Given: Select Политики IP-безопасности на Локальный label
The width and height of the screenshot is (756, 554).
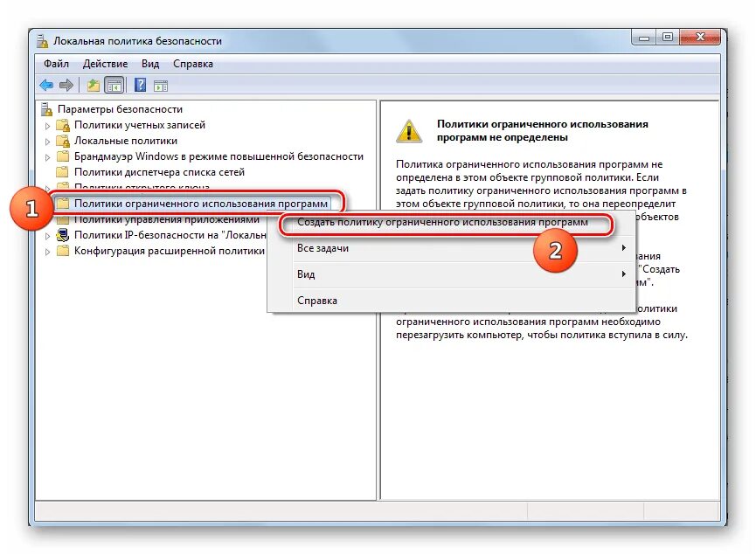Looking at the screenshot, I should 170,235.
